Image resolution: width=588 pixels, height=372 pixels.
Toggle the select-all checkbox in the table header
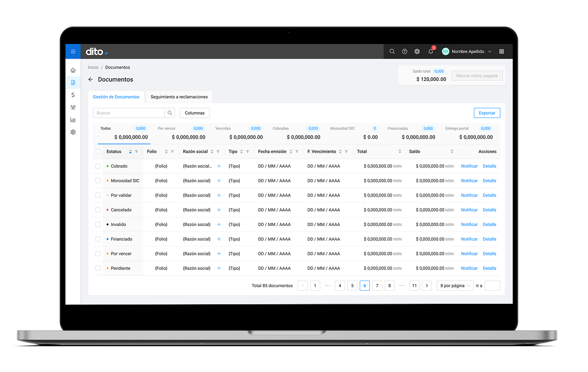pos(98,152)
